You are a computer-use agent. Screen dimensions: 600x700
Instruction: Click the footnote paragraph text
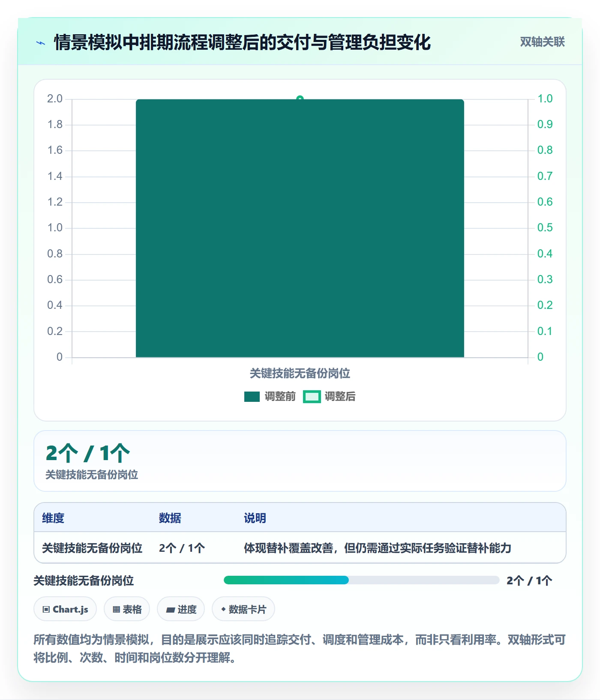pos(300,649)
